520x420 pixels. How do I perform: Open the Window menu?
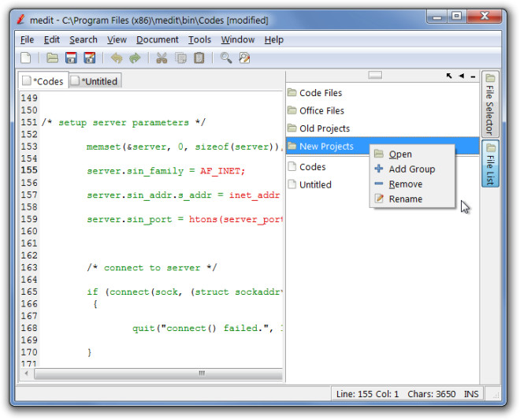point(238,40)
